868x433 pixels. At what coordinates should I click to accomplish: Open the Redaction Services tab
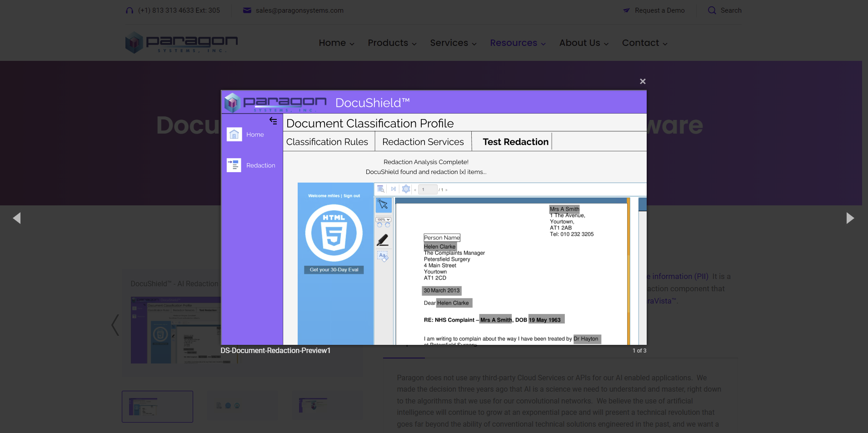coord(423,141)
